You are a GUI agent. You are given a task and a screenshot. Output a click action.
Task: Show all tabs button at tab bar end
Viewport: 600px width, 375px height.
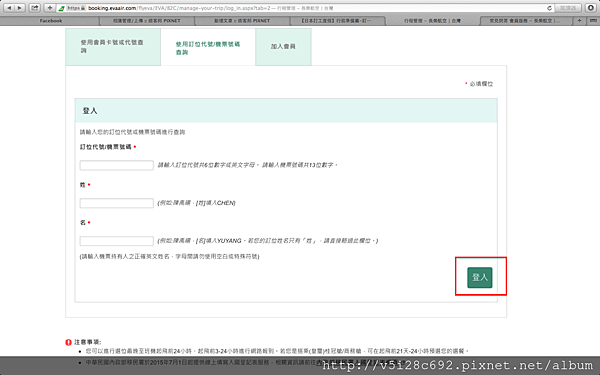coord(592,21)
